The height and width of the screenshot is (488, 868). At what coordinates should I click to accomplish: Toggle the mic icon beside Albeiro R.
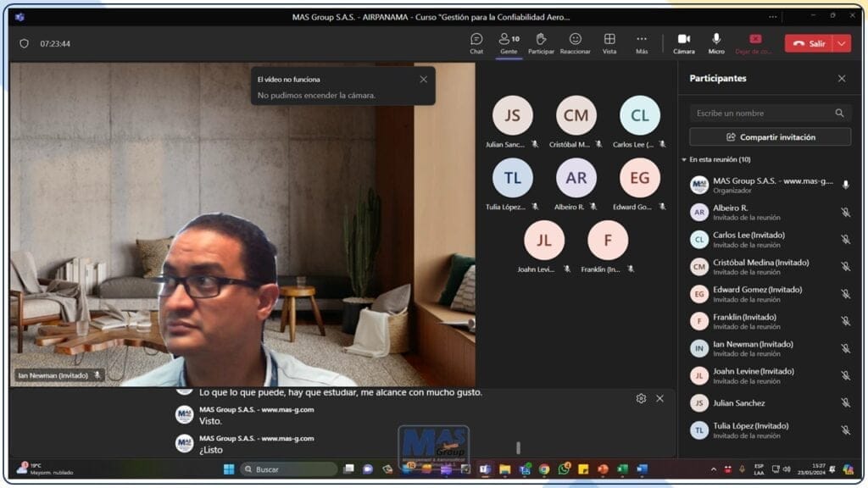[x=844, y=213]
